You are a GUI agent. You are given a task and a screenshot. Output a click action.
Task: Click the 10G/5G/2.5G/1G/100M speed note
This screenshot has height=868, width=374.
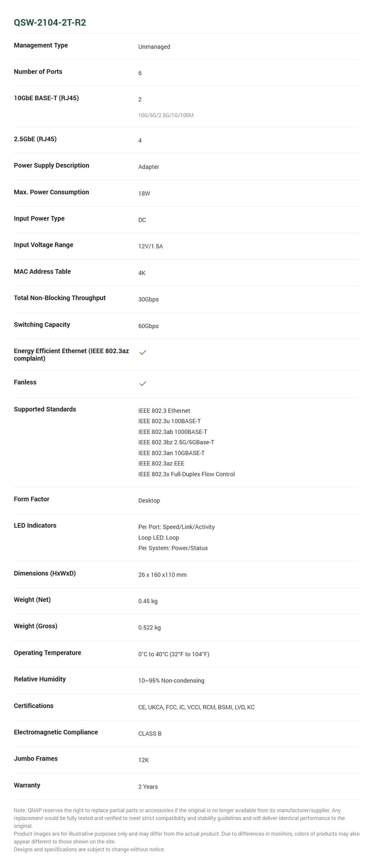pos(166,115)
